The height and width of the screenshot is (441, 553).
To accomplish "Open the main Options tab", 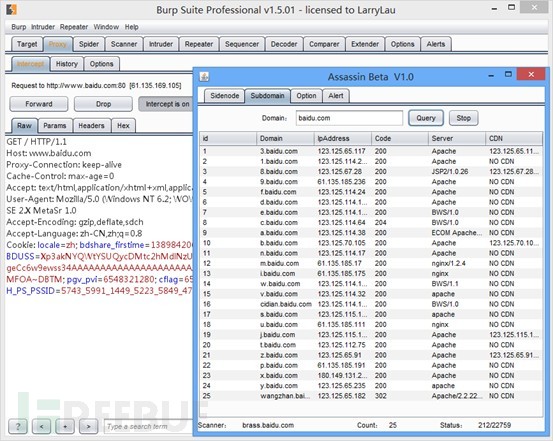I will coord(402,44).
